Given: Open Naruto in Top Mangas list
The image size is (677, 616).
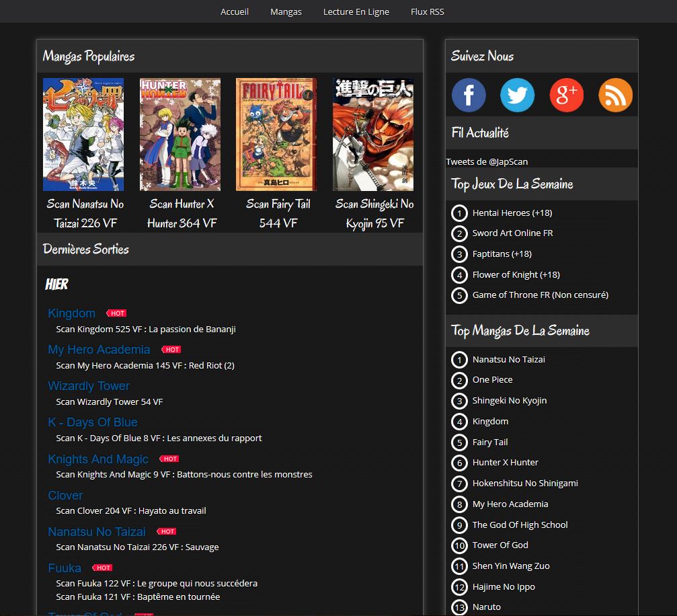Looking at the screenshot, I should [x=486, y=607].
